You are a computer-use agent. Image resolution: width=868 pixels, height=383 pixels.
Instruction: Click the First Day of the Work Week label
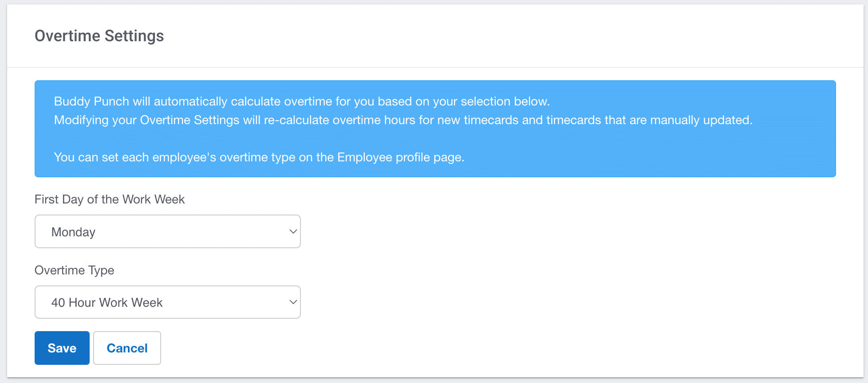click(110, 199)
